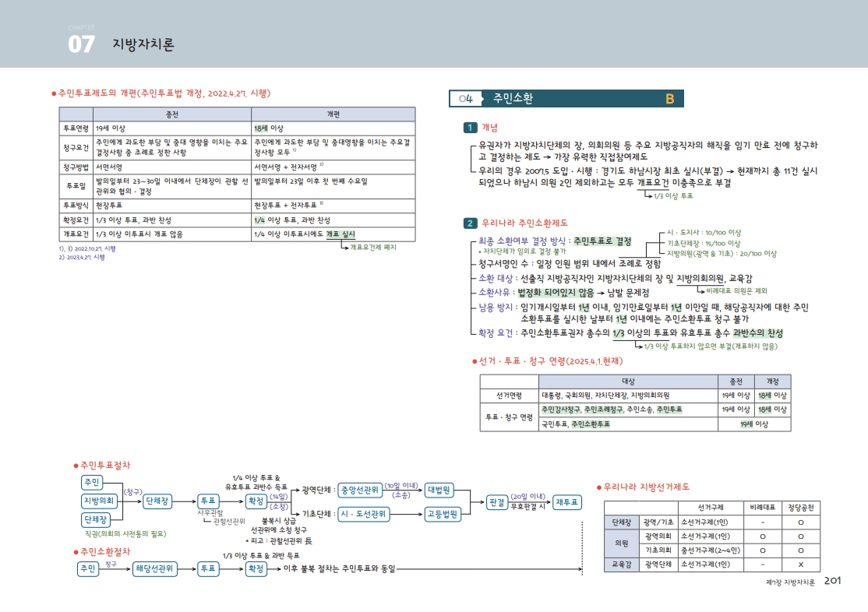Click the orange B grade mark

pyautogui.click(x=669, y=99)
